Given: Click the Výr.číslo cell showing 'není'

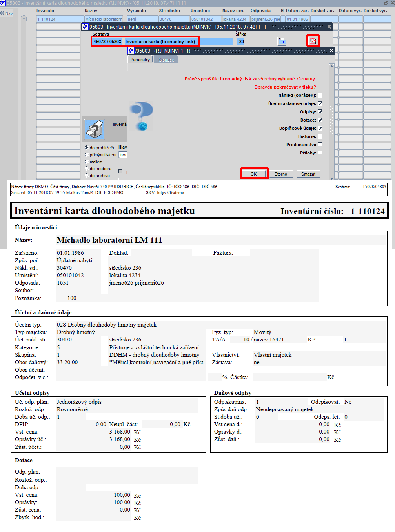Looking at the screenshot, I should (142, 19).
